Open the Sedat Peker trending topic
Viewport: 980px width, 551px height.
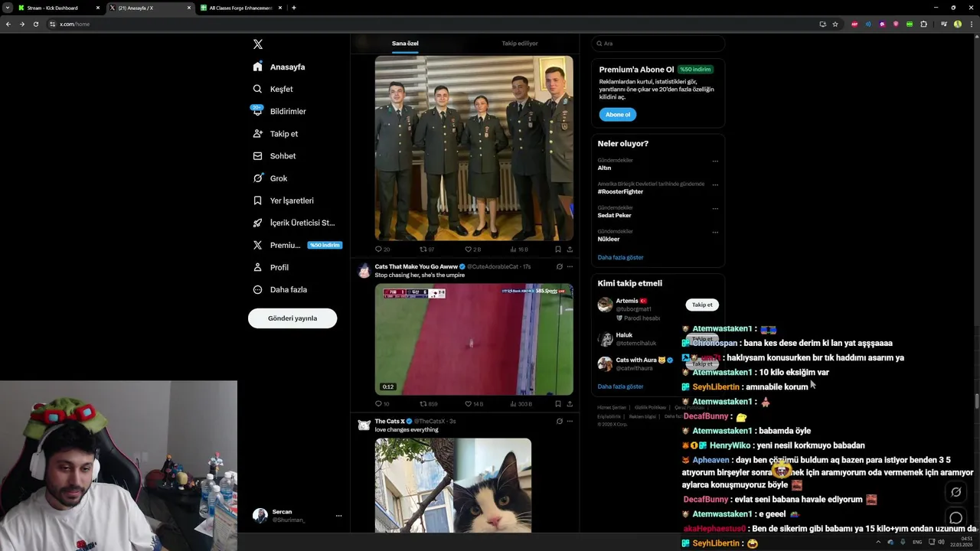pos(615,215)
